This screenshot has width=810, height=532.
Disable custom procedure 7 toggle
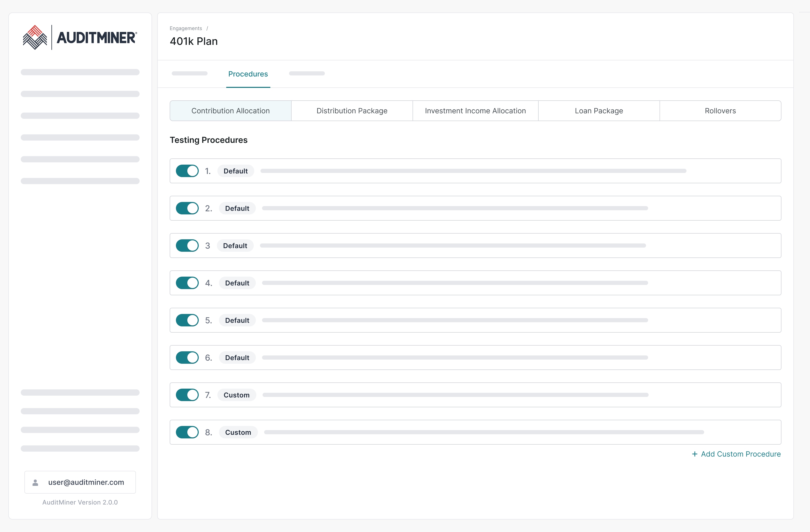pos(187,395)
